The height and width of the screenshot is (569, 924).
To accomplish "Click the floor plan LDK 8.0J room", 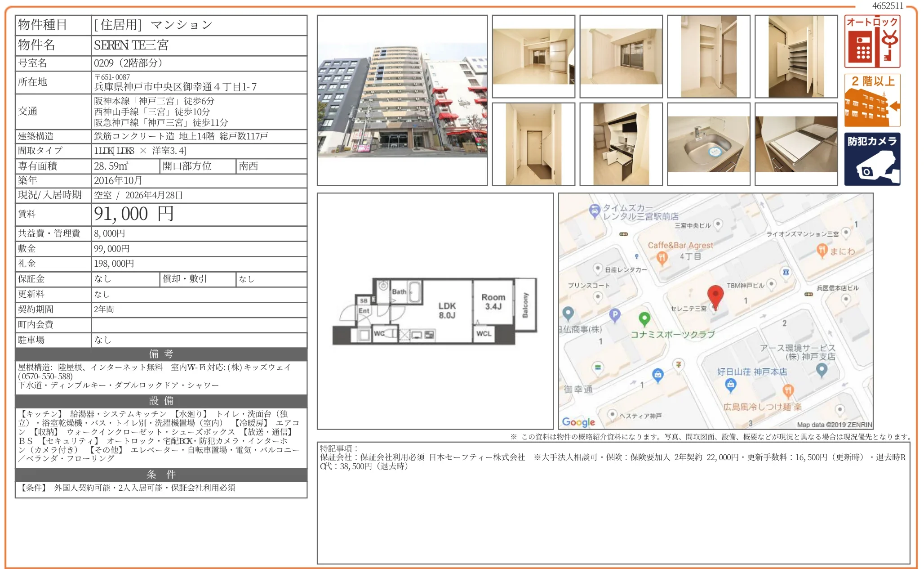I will click(447, 310).
